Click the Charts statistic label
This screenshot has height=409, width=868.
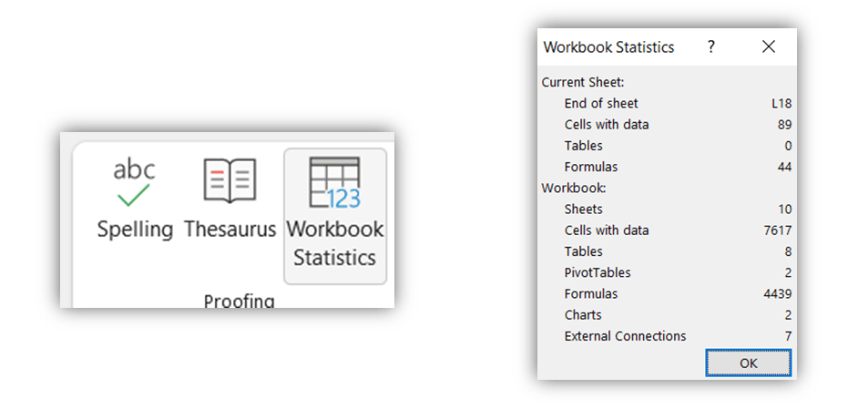(x=583, y=315)
